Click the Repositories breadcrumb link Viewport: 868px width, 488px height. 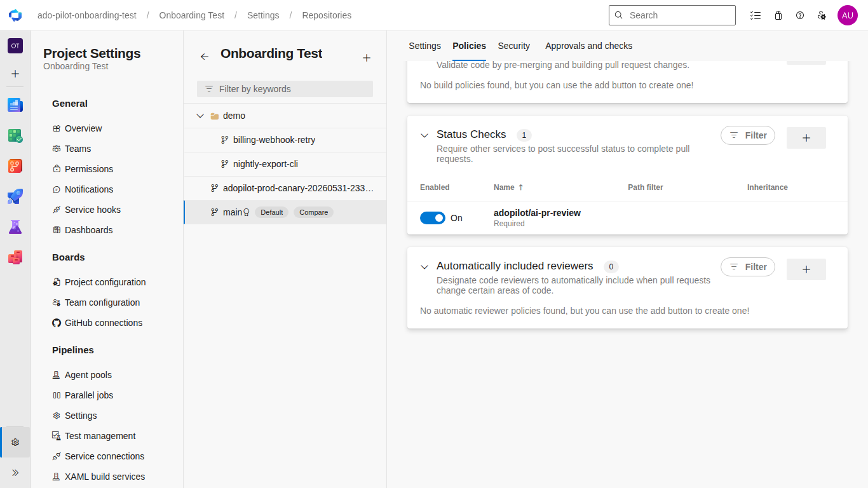[327, 15]
